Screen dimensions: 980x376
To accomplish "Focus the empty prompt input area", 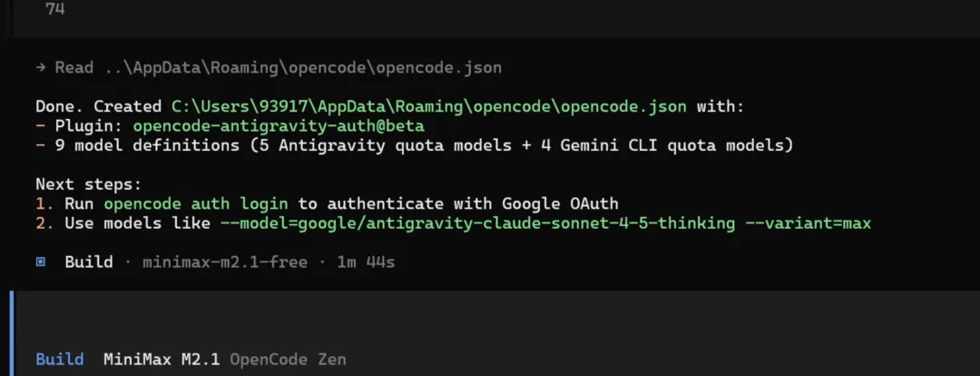I will click(x=490, y=320).
